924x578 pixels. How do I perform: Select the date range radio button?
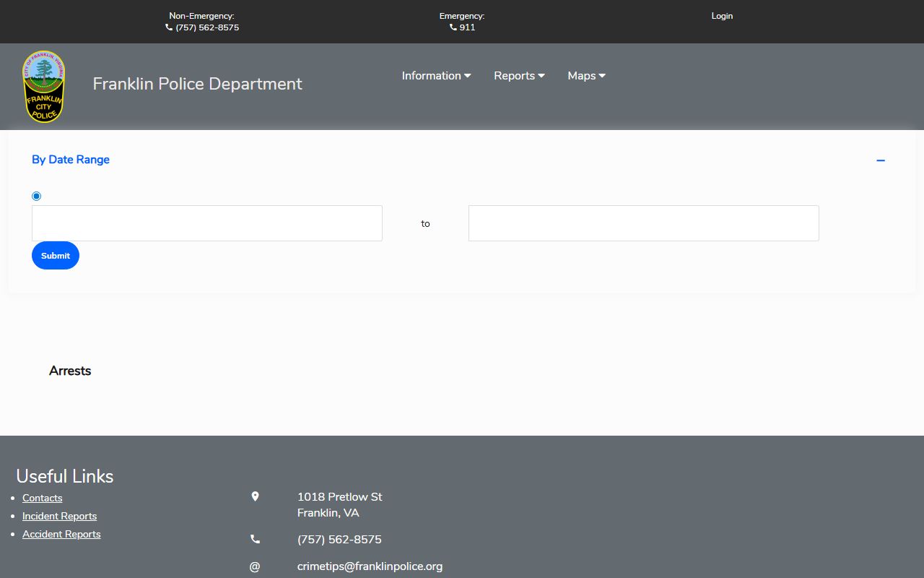pyautogui.click(x=37, y=196)
